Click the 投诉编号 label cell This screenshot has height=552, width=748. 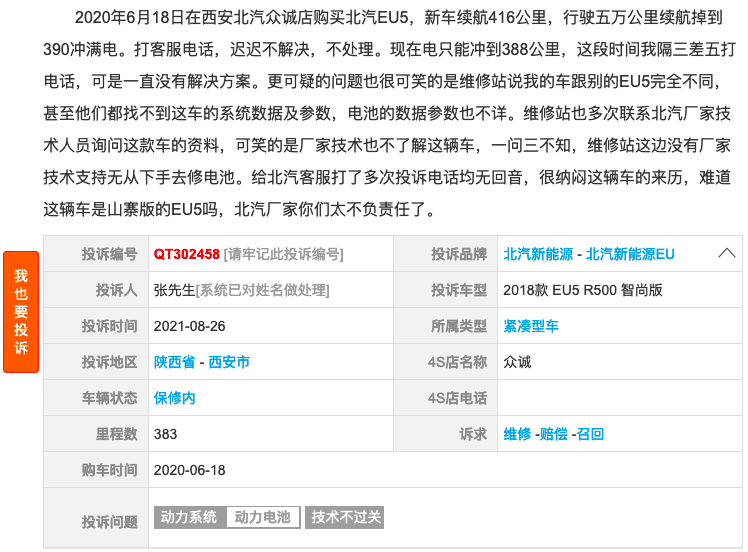click(x=96, y=254)
